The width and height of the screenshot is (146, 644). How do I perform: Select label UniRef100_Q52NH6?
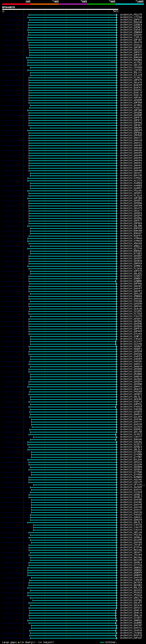tap(131, 374)
